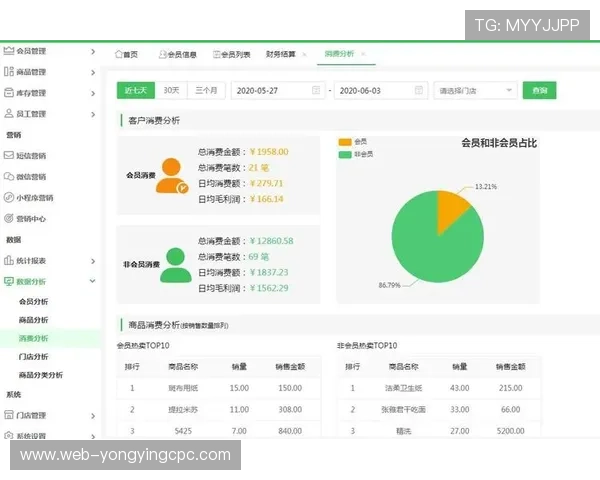600x480 pixels.
Task: Click the 小程序营销 icon
Action: tap(9, 198)
